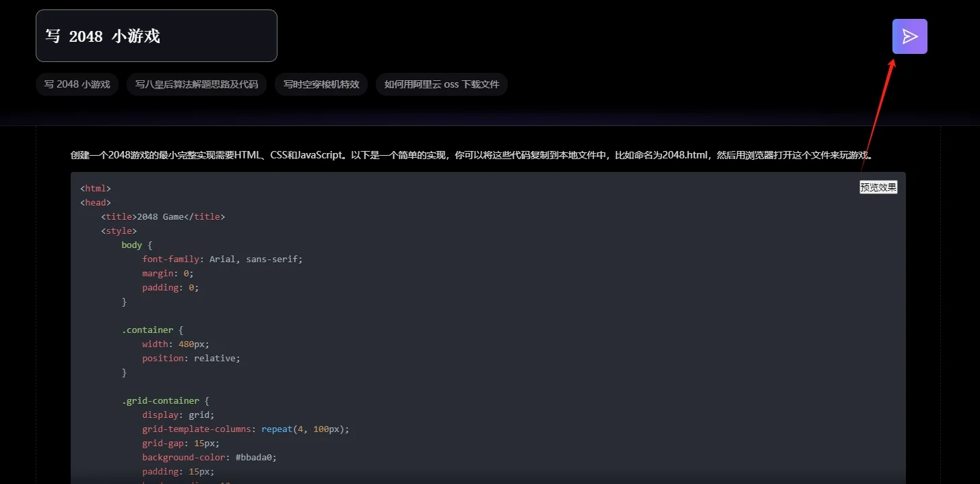Click the position: relative declaration
The image size is (980, 484).
191,358
